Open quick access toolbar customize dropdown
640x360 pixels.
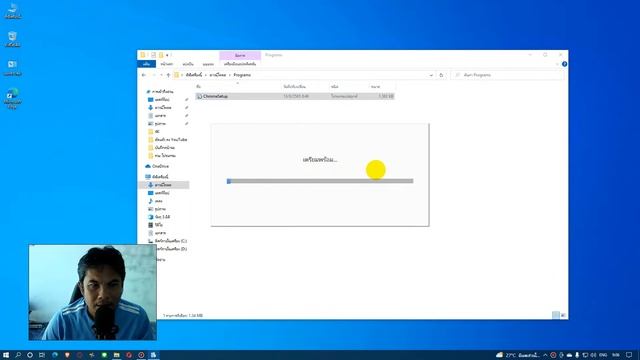click(167, 55)
